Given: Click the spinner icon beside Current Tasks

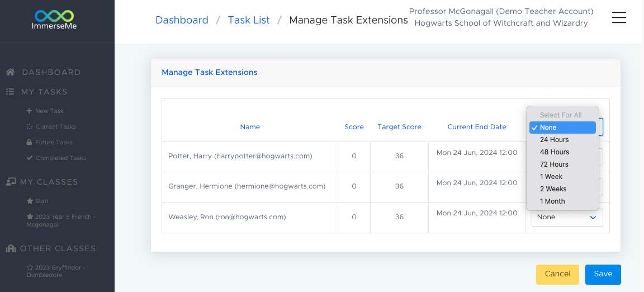Looking at the screenshot, I should (x=29, y=126).
